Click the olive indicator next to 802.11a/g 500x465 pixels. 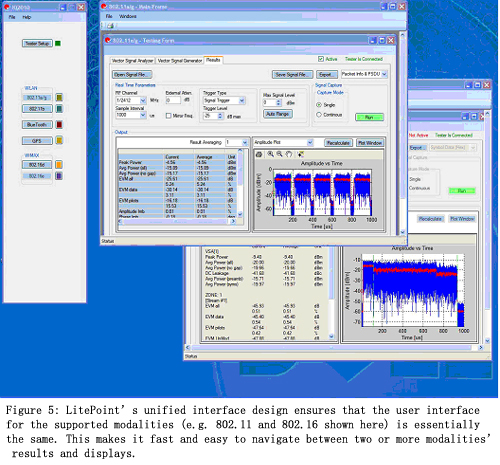click(59, 97)
